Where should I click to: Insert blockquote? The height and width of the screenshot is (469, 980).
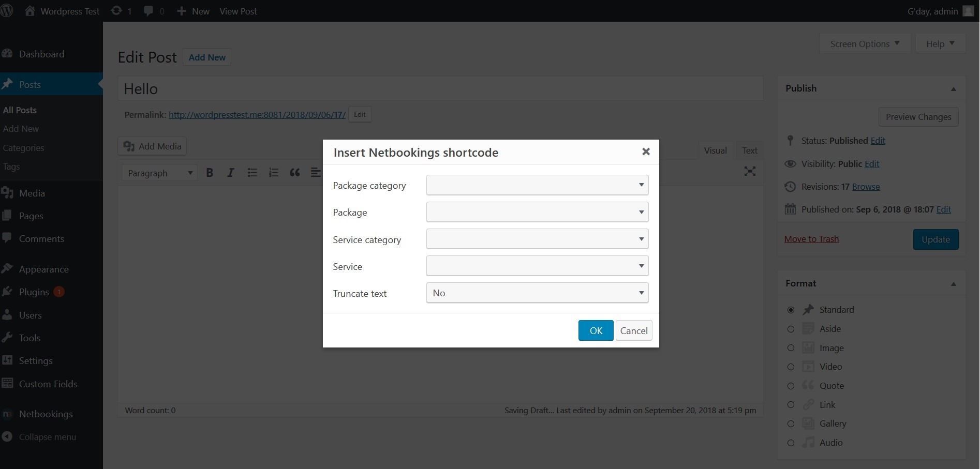pyautogui.click(x=294, y=173)
